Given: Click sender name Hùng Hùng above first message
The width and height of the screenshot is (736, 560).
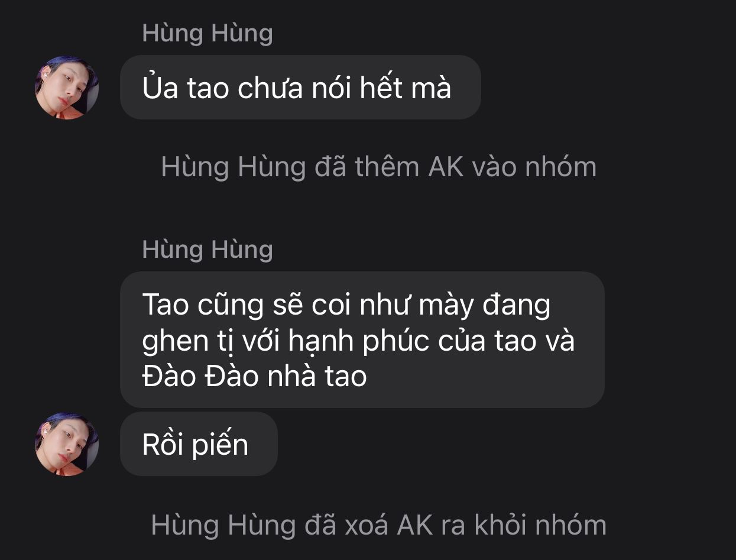Looking at the screenshot, I should pyautogui.click(x=207, y=33).
